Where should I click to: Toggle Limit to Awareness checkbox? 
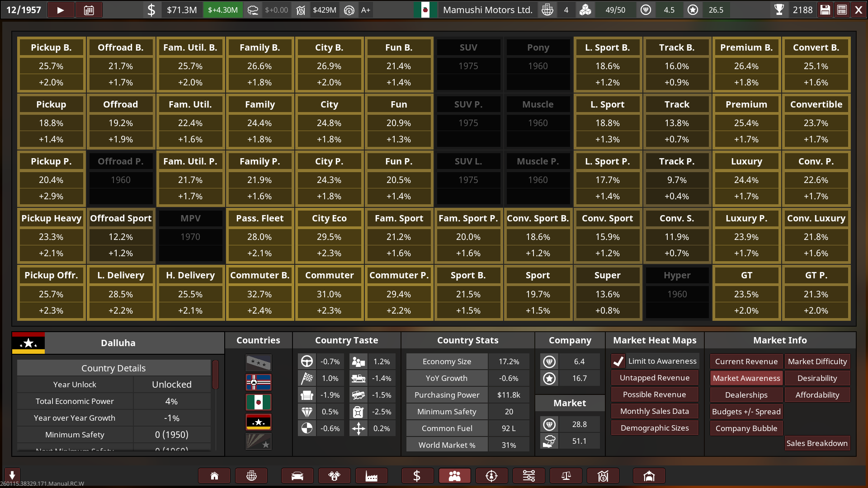(618, 361)
